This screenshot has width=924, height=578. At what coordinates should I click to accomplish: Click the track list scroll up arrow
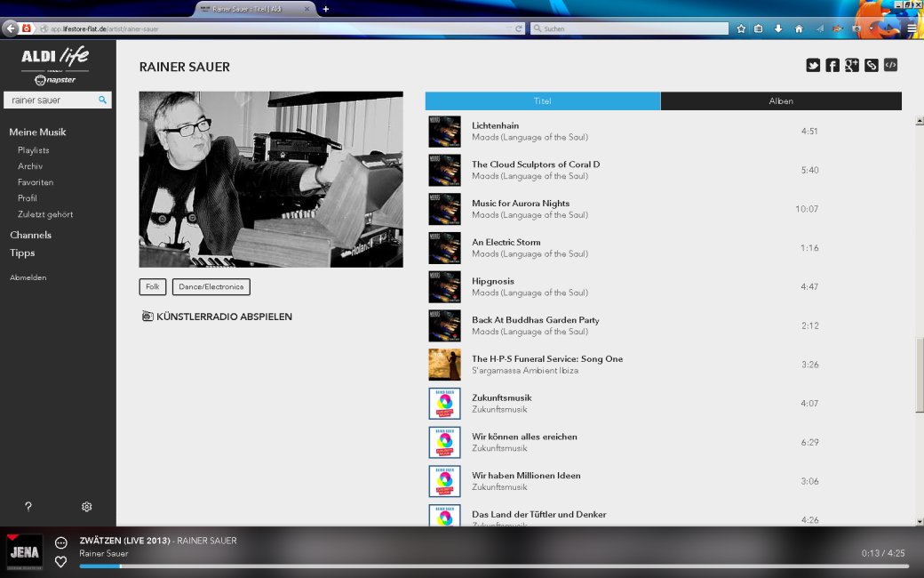click(x=920, y=121)
